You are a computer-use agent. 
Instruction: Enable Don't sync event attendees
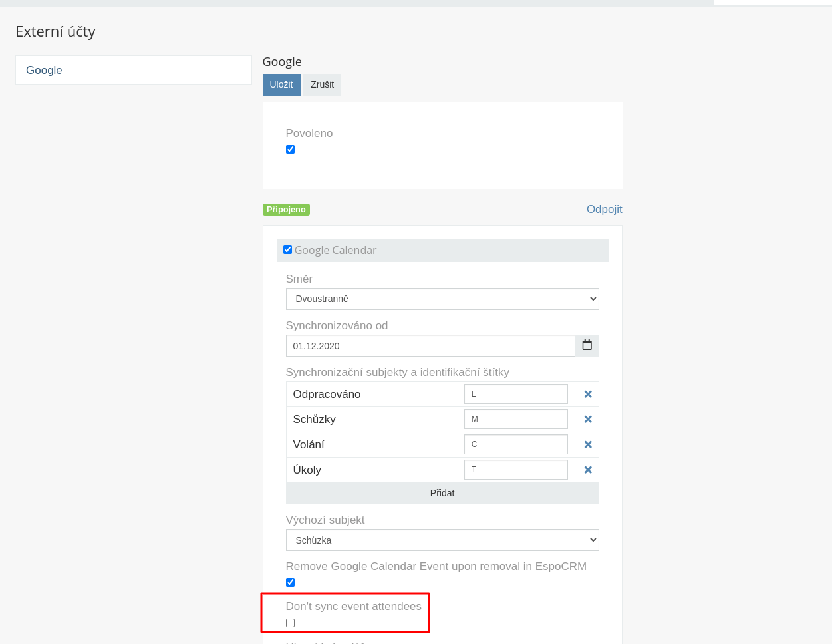click(290, 623)
